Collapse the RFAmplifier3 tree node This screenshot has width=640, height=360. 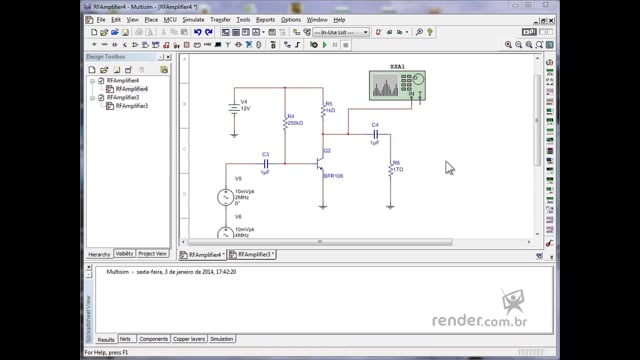coord(93,98)
